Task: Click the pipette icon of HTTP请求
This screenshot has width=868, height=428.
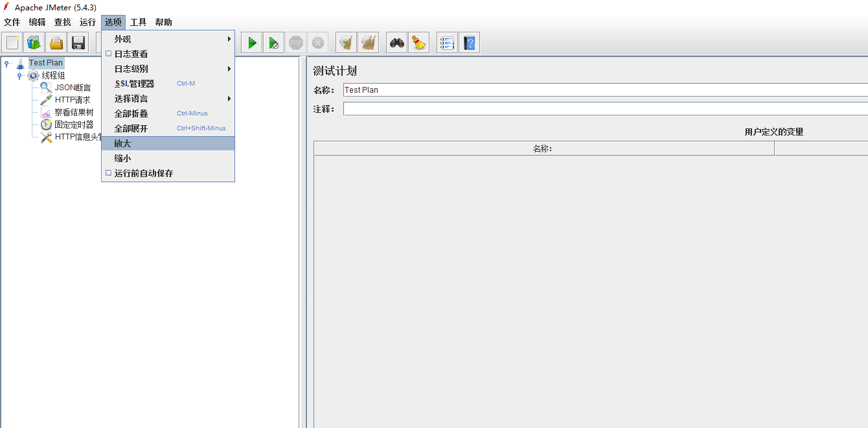Action: pos(46,100)
